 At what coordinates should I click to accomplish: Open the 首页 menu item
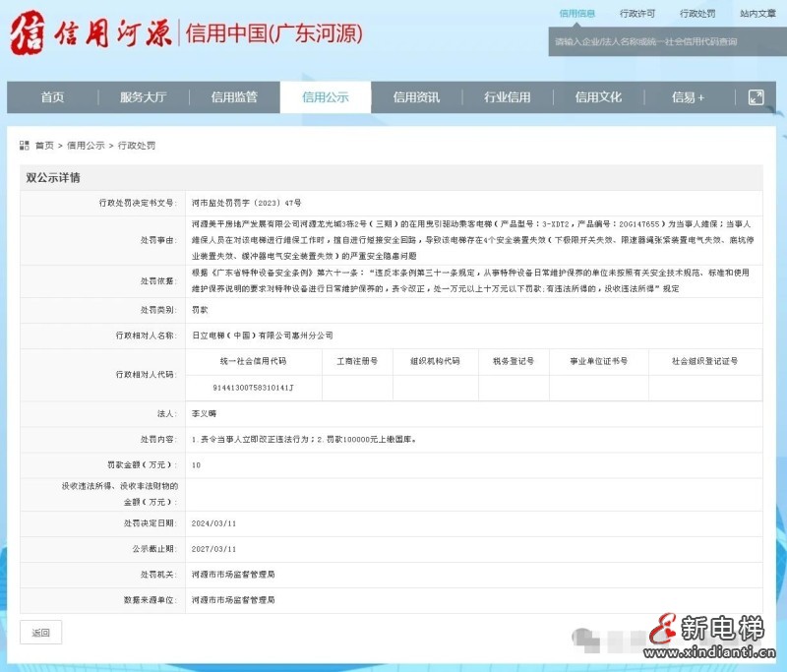(52, 96)
